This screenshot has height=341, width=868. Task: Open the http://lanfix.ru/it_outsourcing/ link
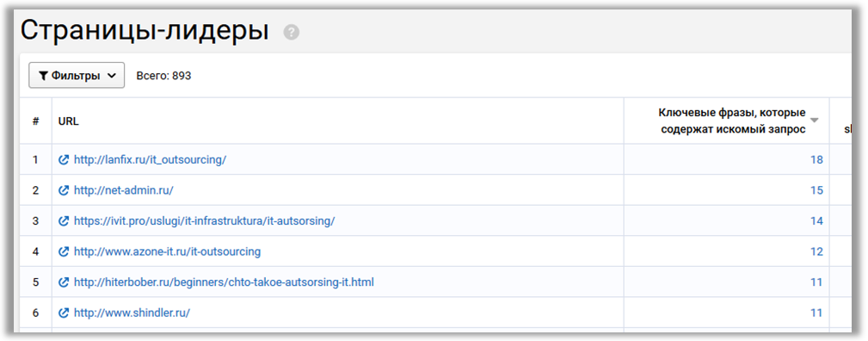(150, 159)
